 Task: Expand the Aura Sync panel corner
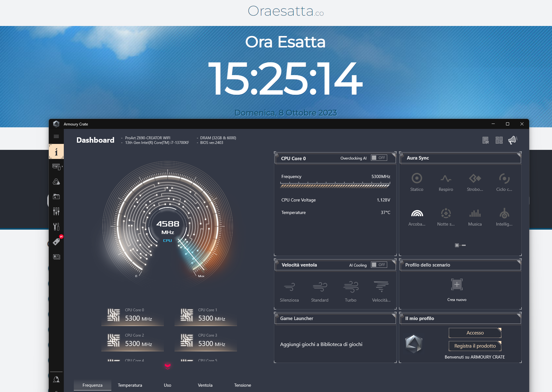(x=519, y=155)
